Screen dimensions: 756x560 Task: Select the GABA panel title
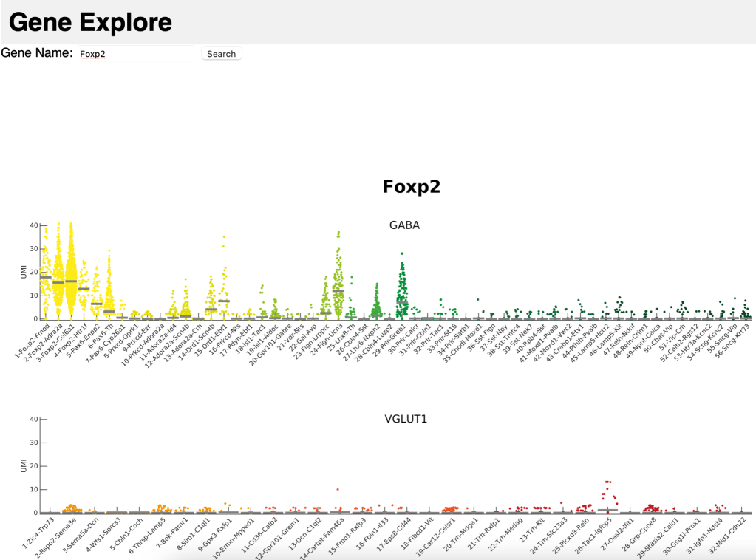404,225
